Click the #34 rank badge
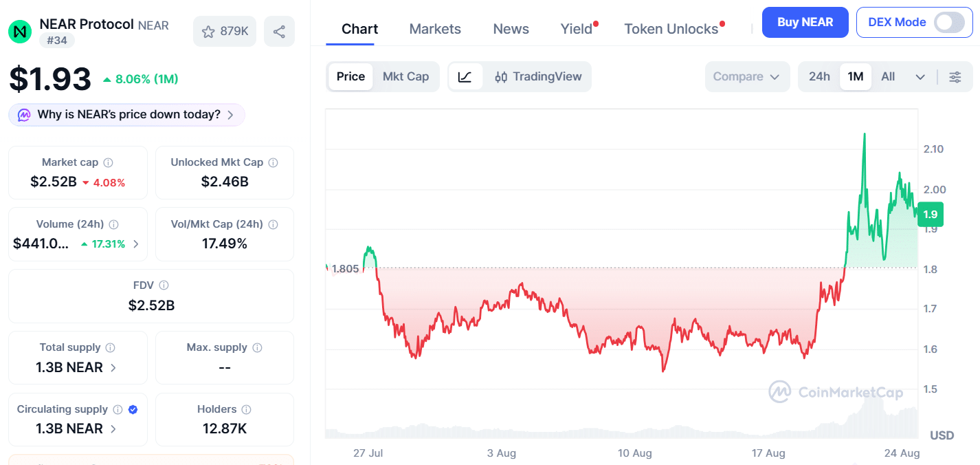 coord(57,41)
